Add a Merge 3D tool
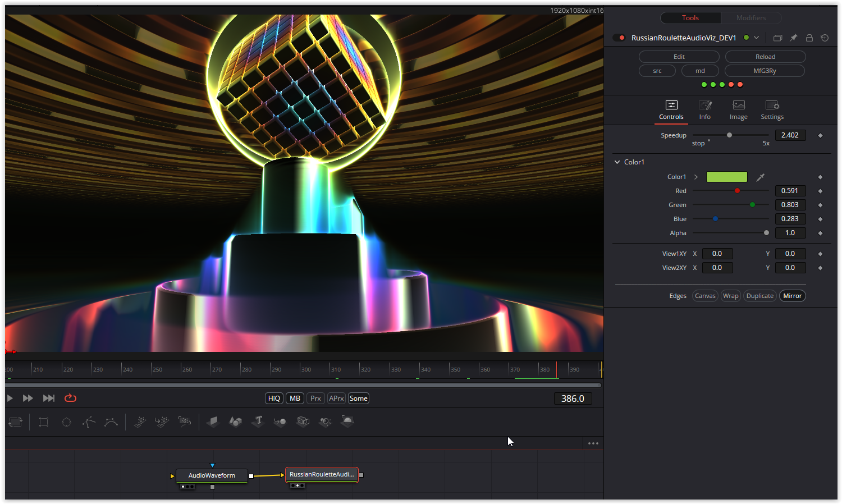This screenshot has height=504, width=842. 280,421
